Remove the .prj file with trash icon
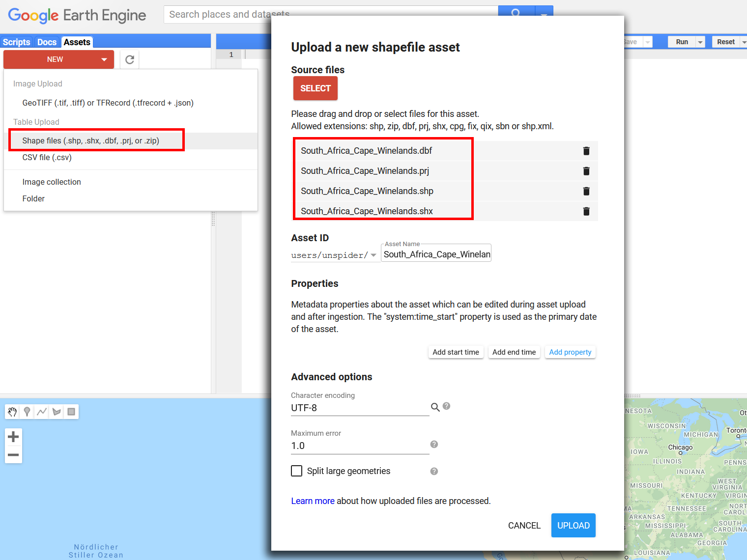Image resolution: width=747 pixels, height=560 pixels. (586, 171)
